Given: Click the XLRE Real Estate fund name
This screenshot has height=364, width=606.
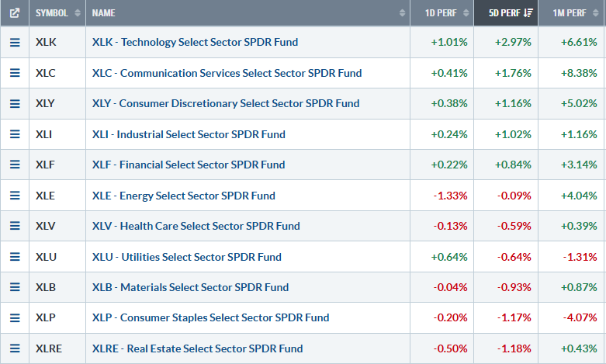Looking at the screenshot, I should point(197,348).
